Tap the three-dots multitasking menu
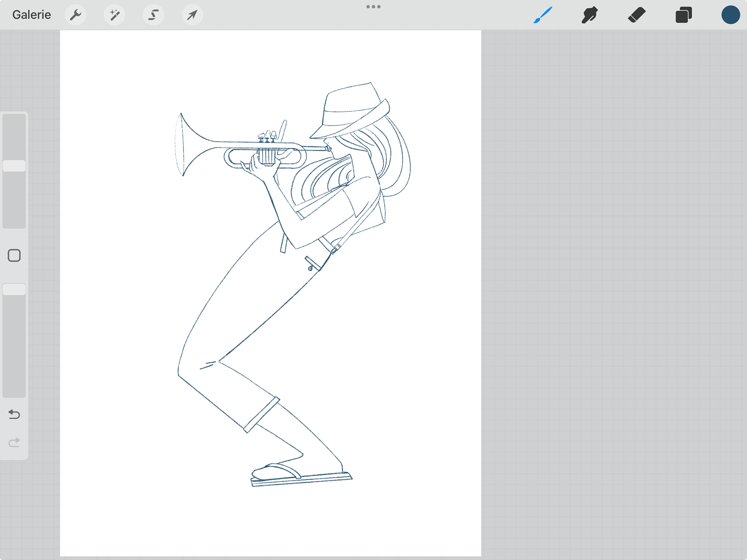The width and height of the screenshot is (747, 560). pos(373,7)
